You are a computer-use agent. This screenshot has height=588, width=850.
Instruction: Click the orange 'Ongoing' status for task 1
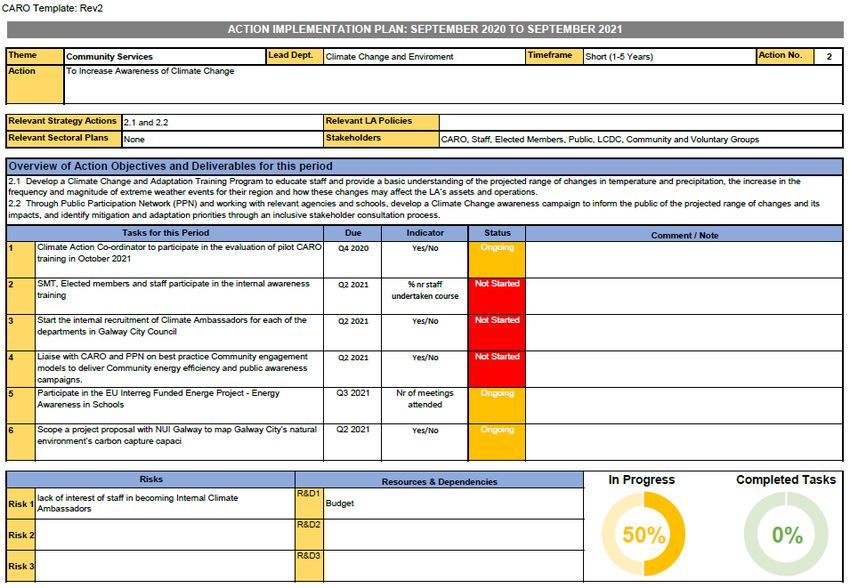497,260
